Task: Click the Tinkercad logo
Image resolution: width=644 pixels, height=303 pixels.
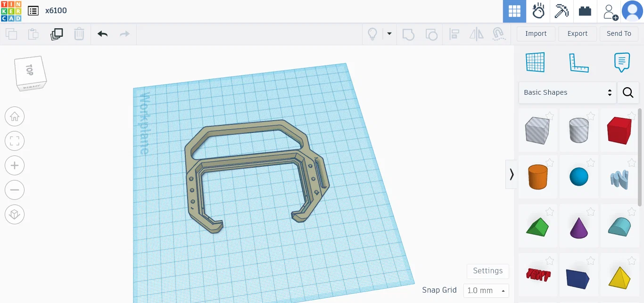Action: [x=11, y=11]
